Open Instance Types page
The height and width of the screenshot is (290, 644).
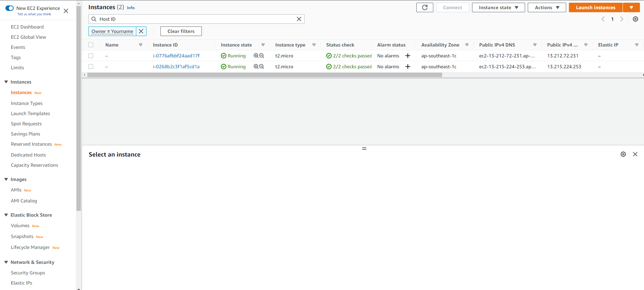(27, 103)
